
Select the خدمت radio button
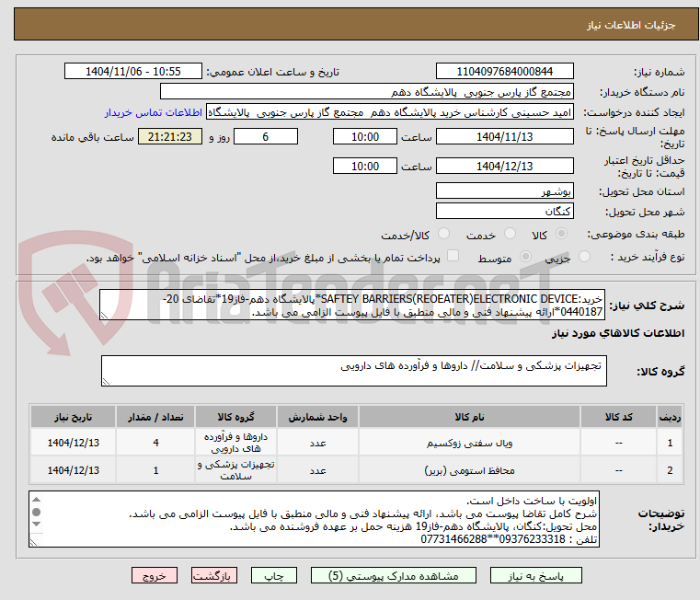pyautogui.click(x=510, y=234)
